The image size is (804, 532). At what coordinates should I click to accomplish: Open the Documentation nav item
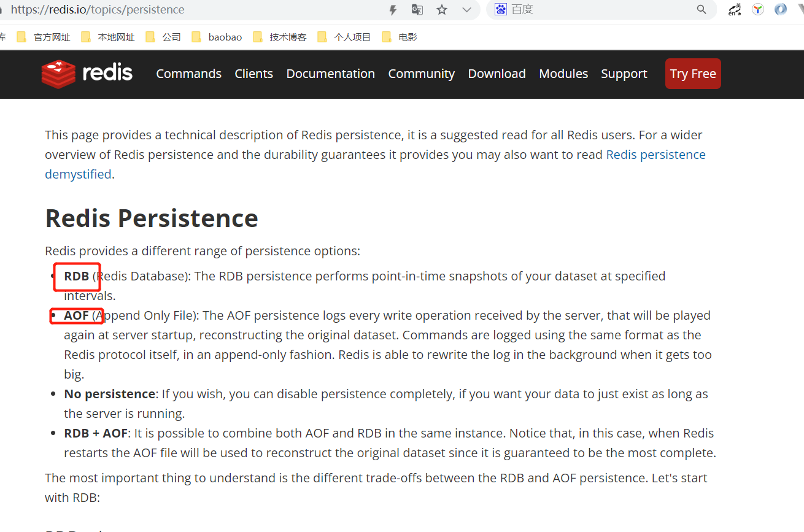pyautogui.click(x=330, y=74)
